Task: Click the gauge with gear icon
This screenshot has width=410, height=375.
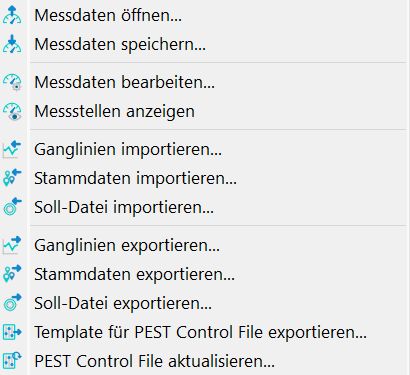Action: 12,82
